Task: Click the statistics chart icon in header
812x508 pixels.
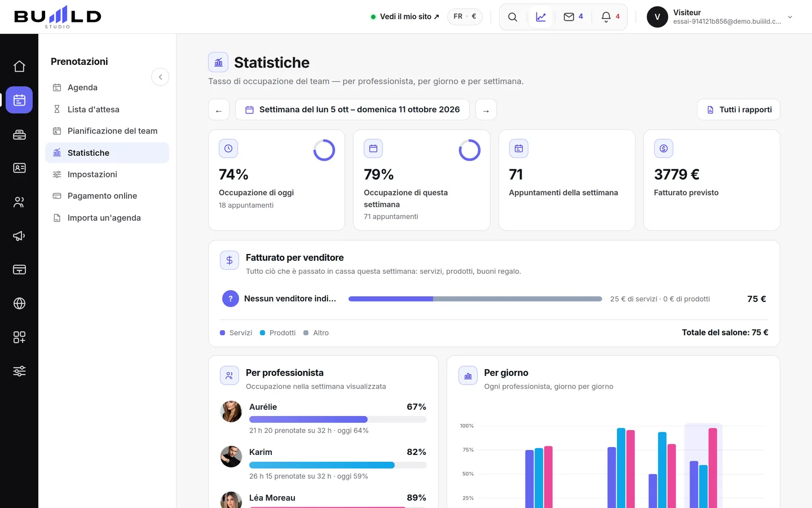Action: click(541, 17)
